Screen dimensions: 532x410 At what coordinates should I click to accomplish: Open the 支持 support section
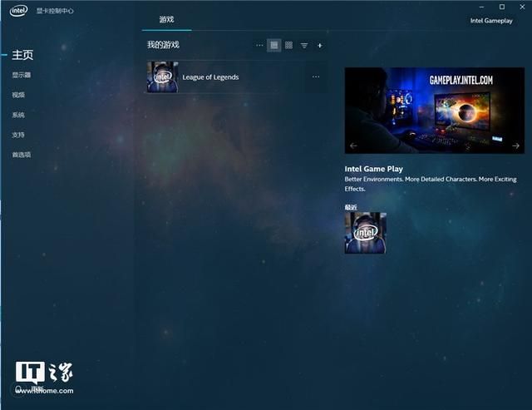(18, 135)
